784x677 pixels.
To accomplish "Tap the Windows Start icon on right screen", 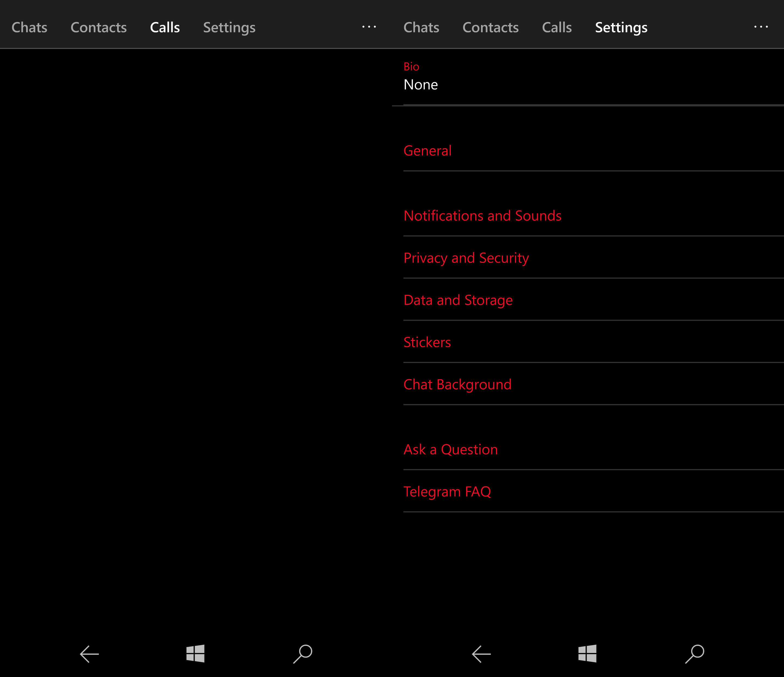I will 587,654.
